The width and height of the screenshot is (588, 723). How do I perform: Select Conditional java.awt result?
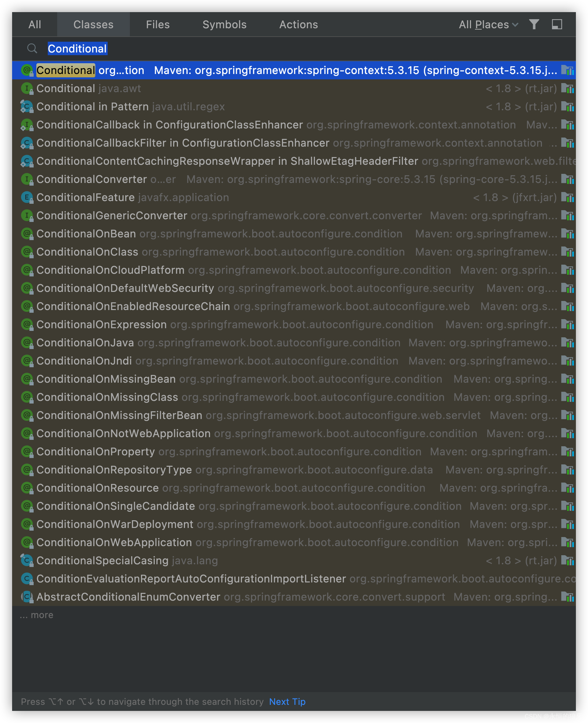[294, 88]
